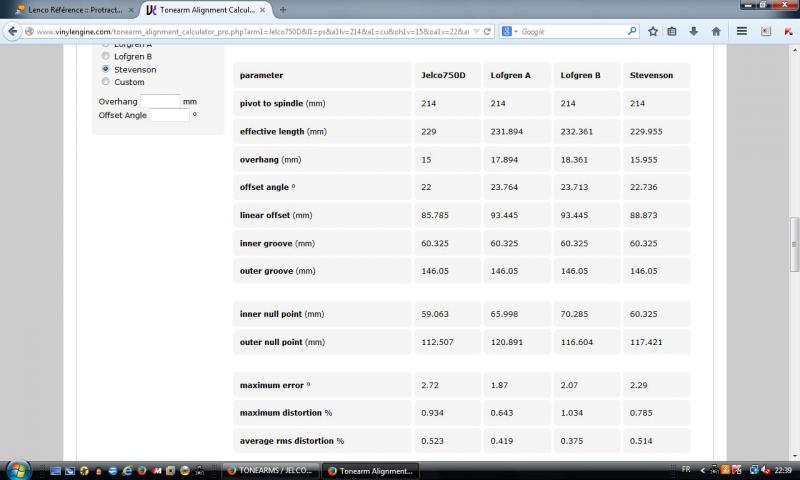Click inside the Google search field

(x=574, y=32)
